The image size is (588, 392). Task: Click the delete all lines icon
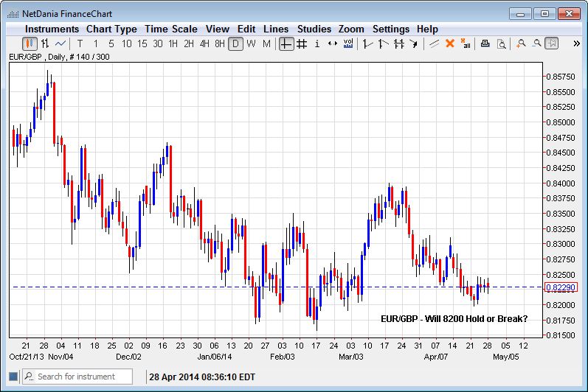tap(466, 43)
